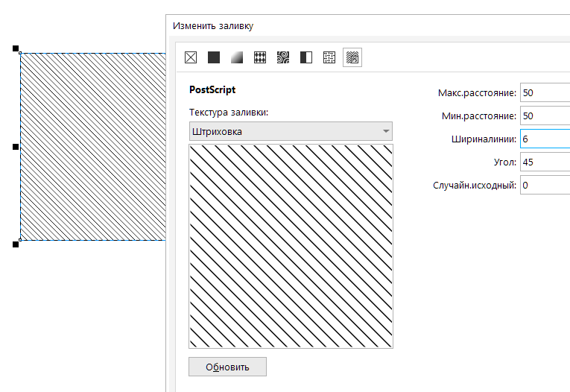The width and height of the screenshot is (570, 392).
Task: Open the Штриховка texture dropdown
Action: (x=291, y=131)
